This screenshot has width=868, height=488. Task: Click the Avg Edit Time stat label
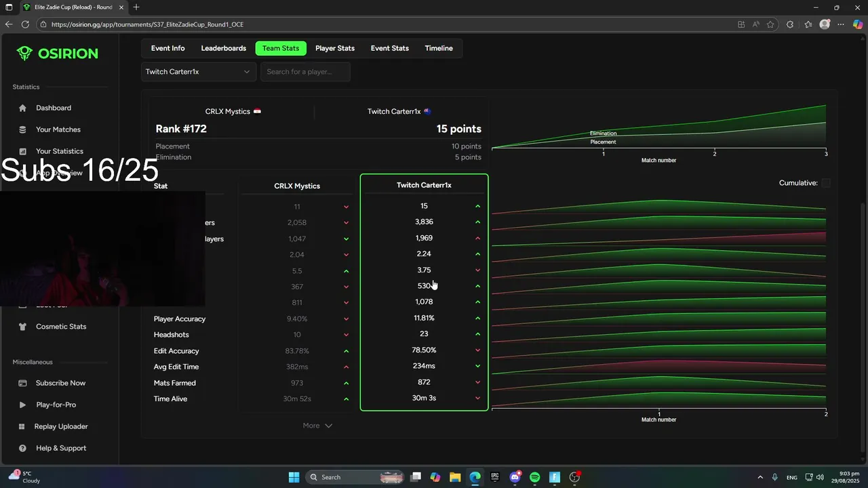pos(176,367)
